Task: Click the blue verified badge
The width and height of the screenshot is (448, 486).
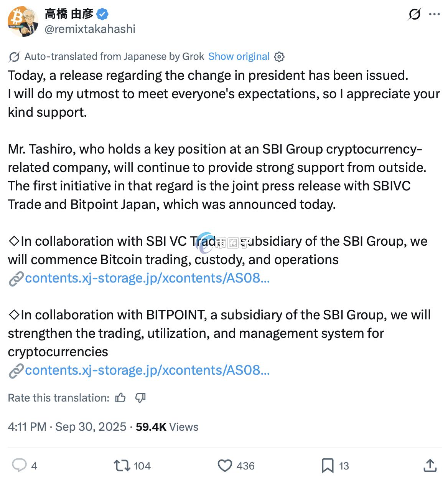Action: [x=102, y=15]
